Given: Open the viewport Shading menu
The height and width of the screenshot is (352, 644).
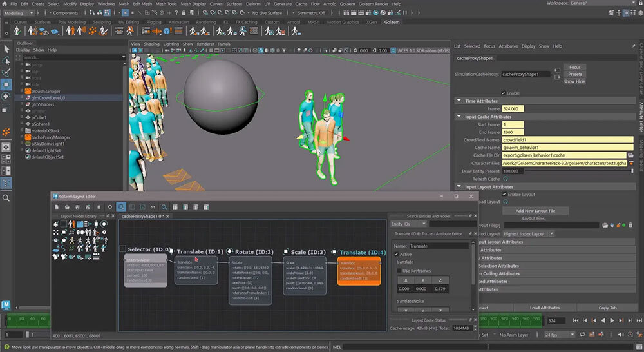Looking at the screenshot, I should coord(151,44).
